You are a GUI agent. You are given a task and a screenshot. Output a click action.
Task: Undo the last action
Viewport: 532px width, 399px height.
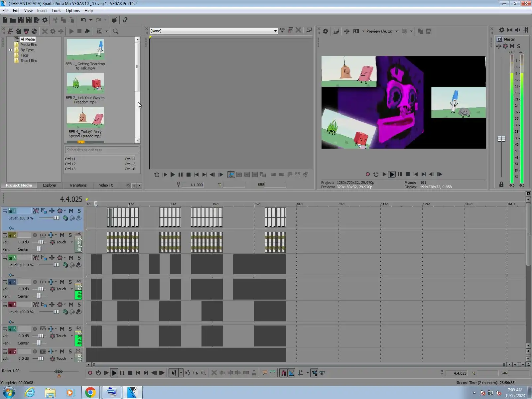point(83,20)
